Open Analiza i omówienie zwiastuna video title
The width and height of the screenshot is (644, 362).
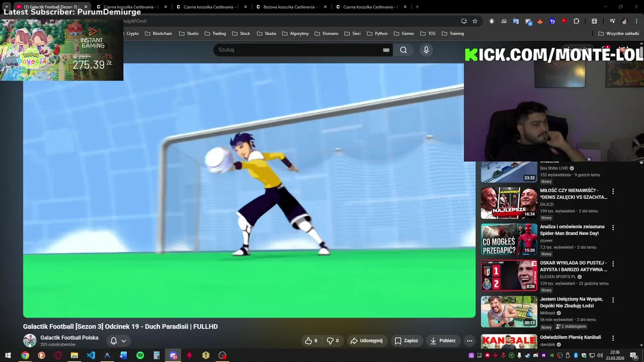pyautogui.click(x=572, y=230)
